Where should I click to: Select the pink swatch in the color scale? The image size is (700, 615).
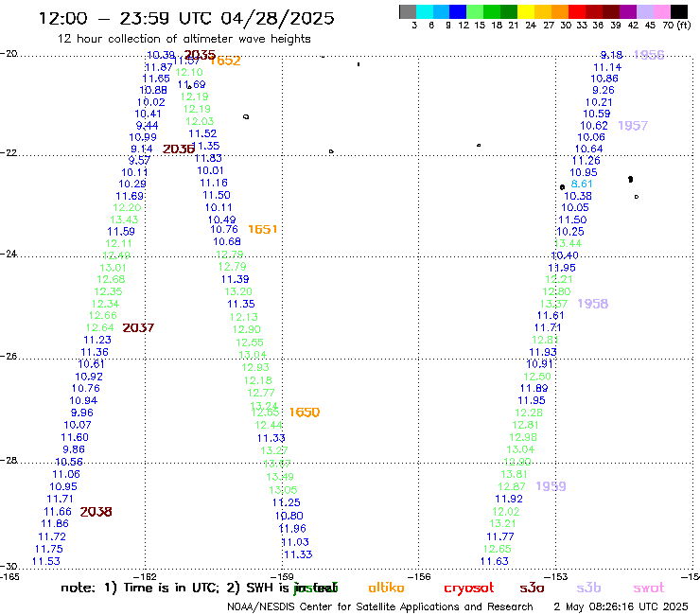[x=662, y=11]
